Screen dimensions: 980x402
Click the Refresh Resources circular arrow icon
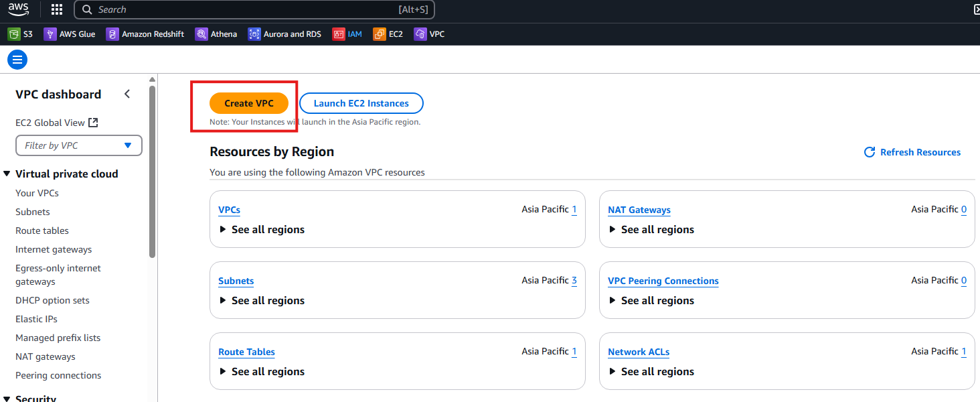coord(870,152)
